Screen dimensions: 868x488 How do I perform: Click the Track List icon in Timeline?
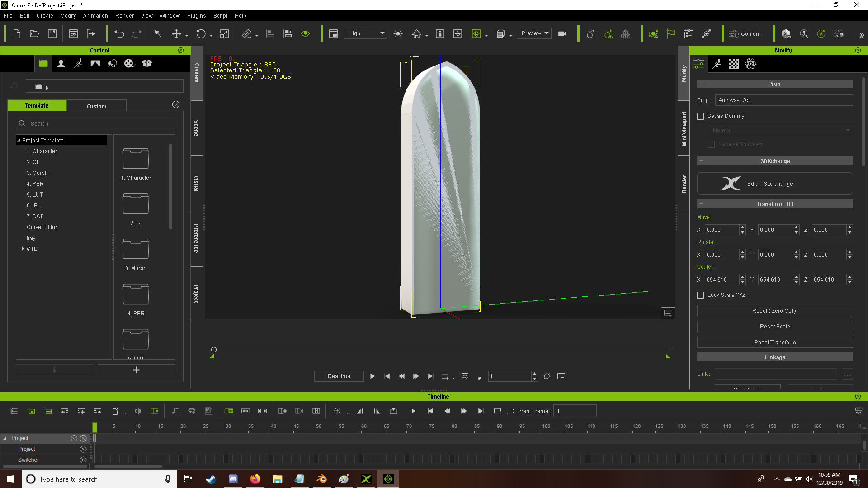14,411
